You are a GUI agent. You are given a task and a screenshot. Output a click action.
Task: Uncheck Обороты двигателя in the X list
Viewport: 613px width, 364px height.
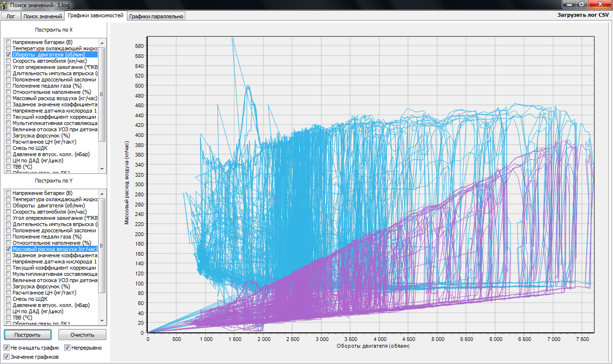[8, 55]
